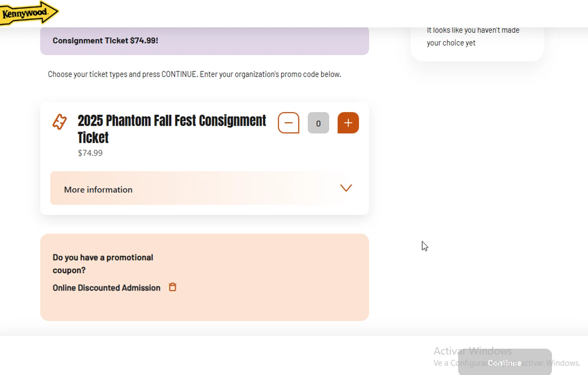Decrease ticket quantity with the minus button
Screen dimensions: 588x375
[289, 123]
